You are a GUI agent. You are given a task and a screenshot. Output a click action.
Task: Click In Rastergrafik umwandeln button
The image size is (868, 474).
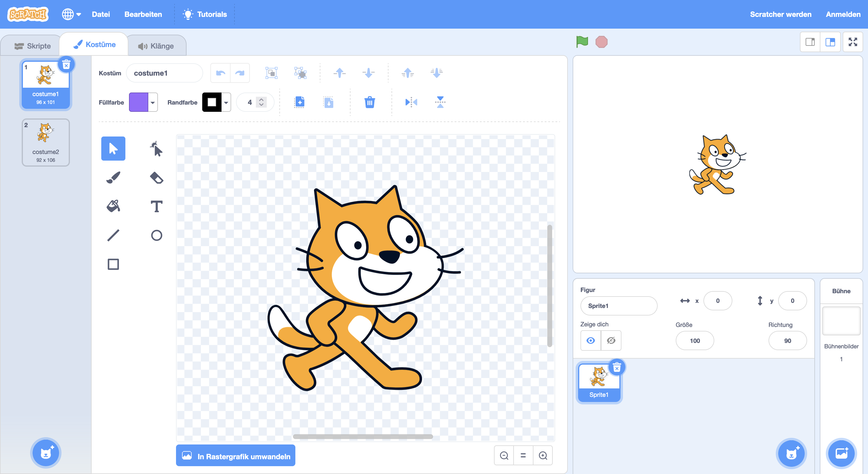[x=235, y=456]
